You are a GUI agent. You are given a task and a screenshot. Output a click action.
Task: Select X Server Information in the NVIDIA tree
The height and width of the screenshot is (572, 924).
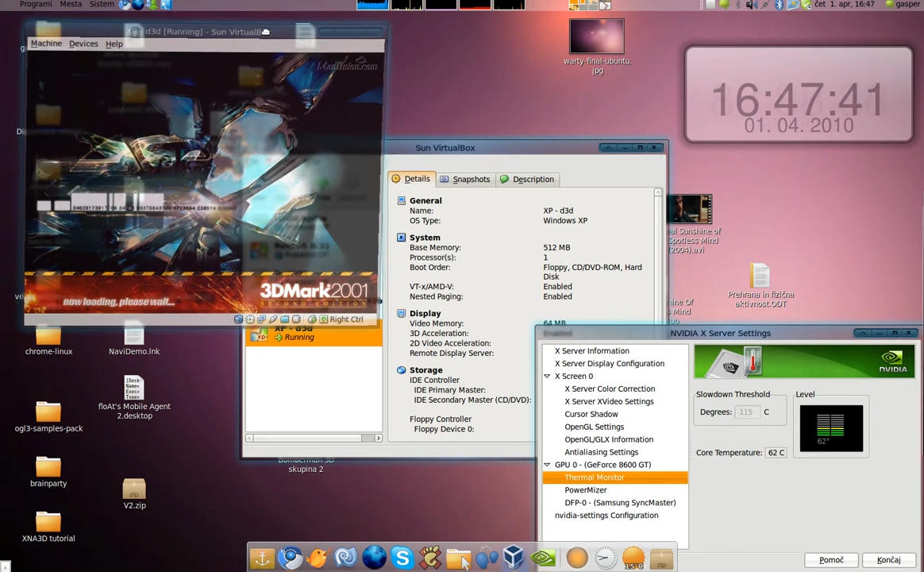point(591,351)
